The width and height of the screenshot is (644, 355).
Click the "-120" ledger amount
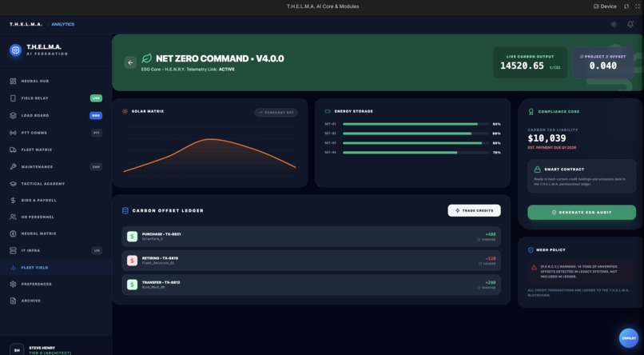[491, 259]
